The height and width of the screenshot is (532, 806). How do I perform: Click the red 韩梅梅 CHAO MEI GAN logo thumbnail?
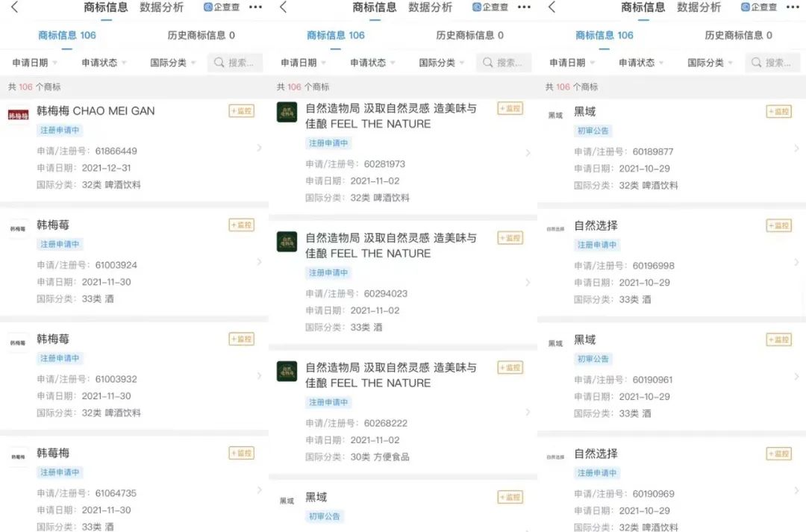coord(18,114)
